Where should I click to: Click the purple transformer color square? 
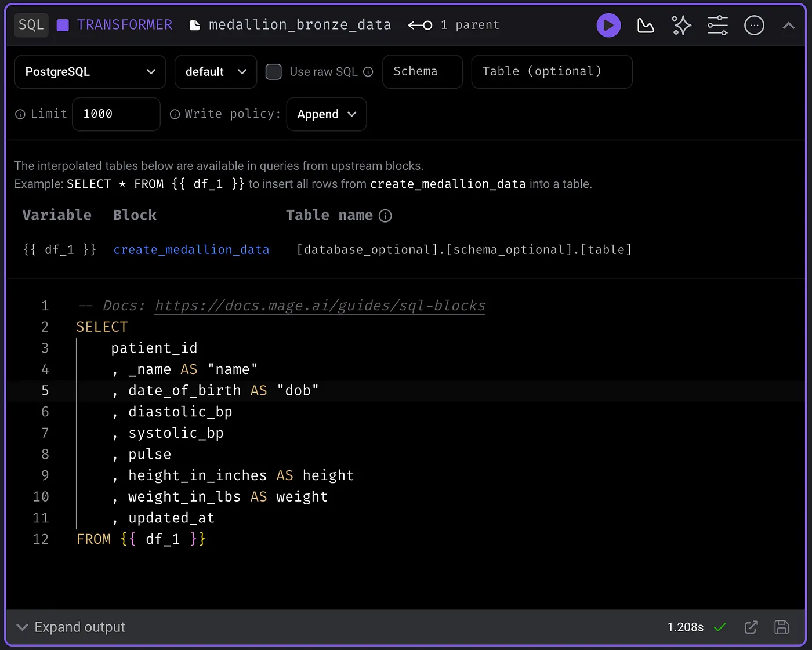[63, 25]
